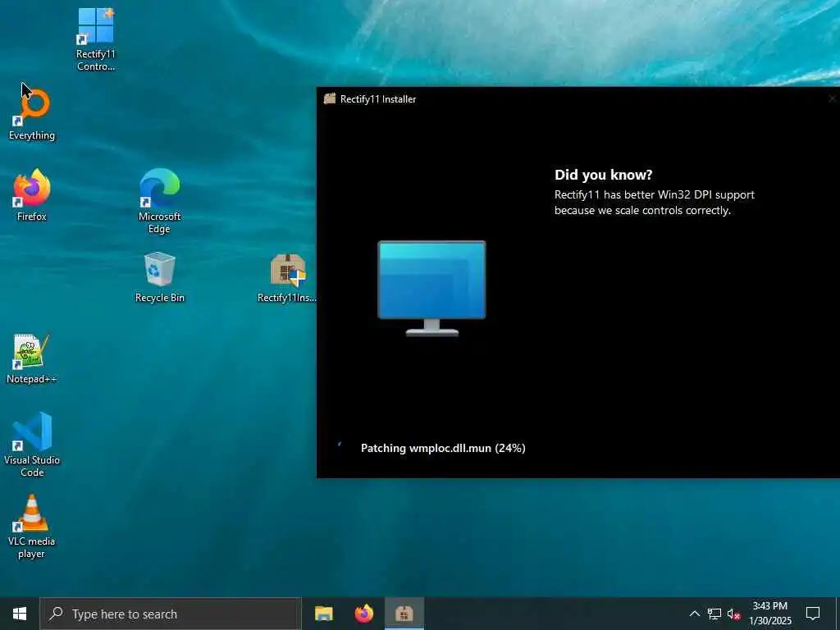Select the Recycle Bin icon

pyautogui.click(x=160, y=277)
